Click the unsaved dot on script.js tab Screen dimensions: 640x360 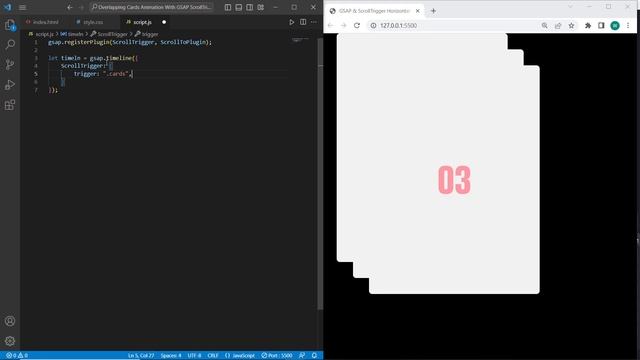(164, 22)
